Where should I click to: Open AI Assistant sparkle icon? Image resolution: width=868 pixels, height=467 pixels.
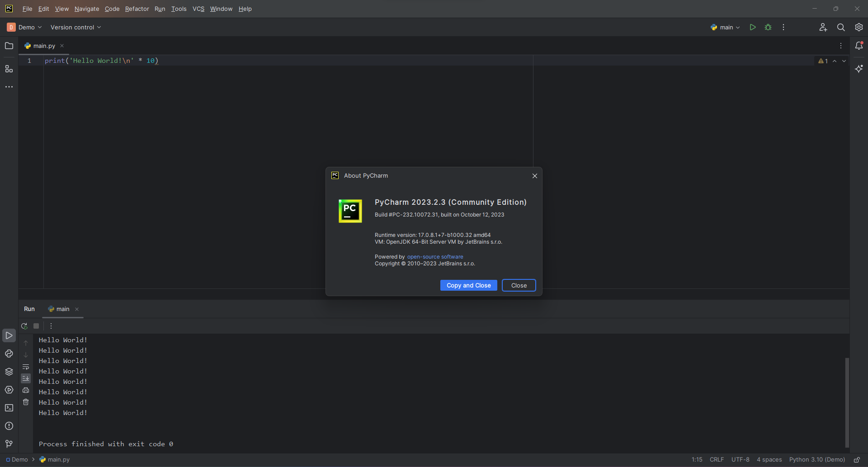[859, 69]
